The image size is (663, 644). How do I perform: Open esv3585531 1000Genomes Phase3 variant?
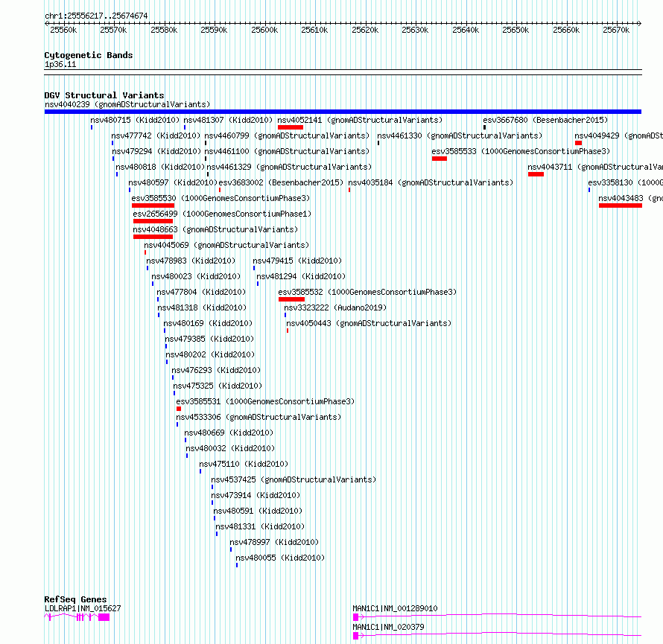(x=265, y=401)
